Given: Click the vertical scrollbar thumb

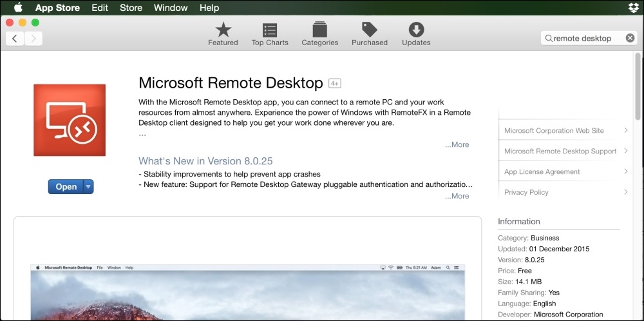Looking at the screenshot, I should [638, 86].
